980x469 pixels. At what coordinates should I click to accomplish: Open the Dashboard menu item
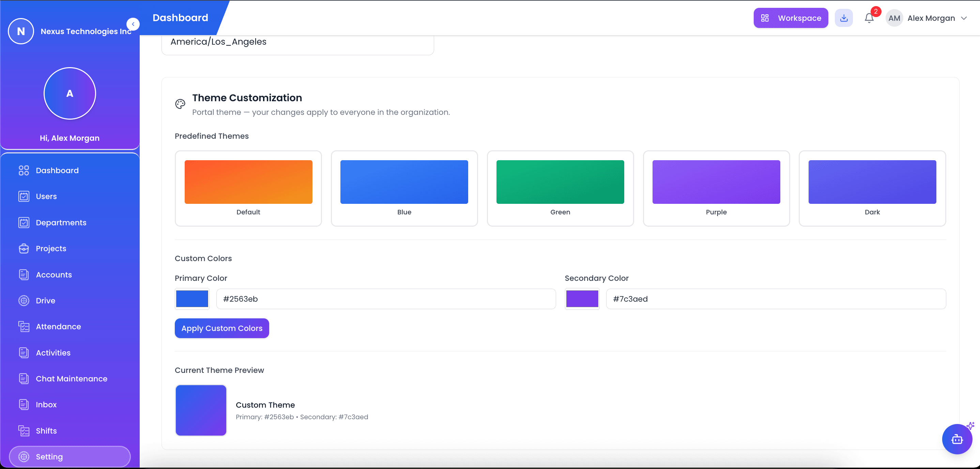[x=57, y=170]
